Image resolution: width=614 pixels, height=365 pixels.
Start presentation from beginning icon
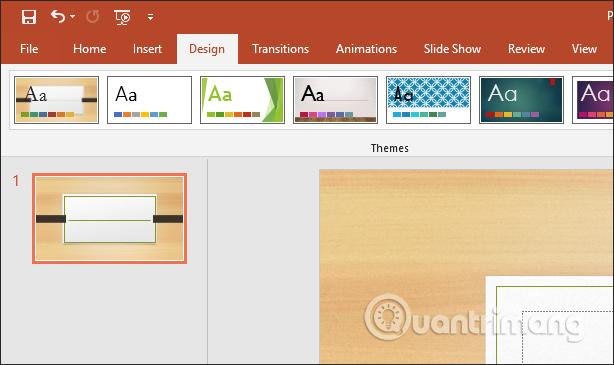[x=122, y=17]
